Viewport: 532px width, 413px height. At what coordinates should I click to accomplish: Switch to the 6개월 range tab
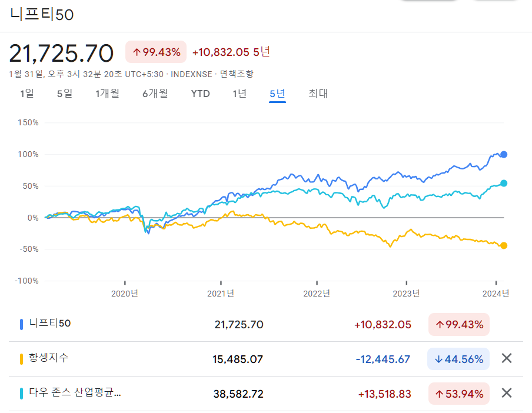click(155, 94)
